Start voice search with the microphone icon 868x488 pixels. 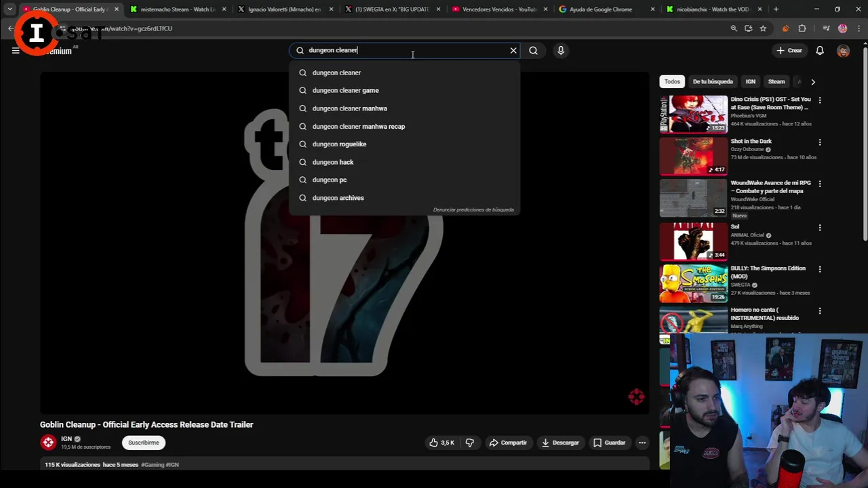(560, 50)
